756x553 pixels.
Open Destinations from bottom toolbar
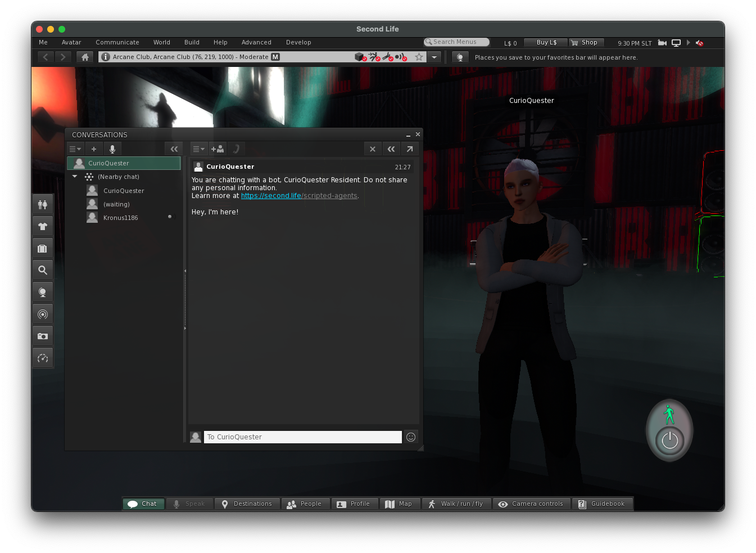point(247,504)
